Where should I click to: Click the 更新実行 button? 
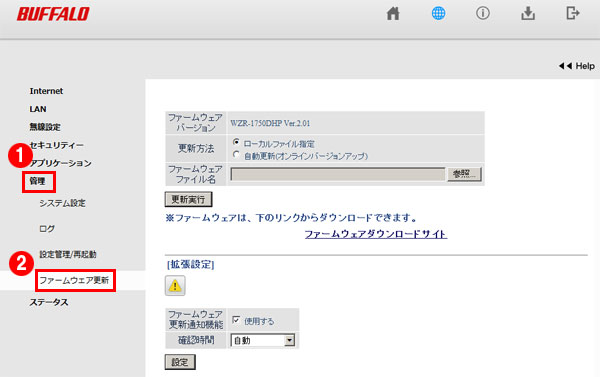[188, 199]
